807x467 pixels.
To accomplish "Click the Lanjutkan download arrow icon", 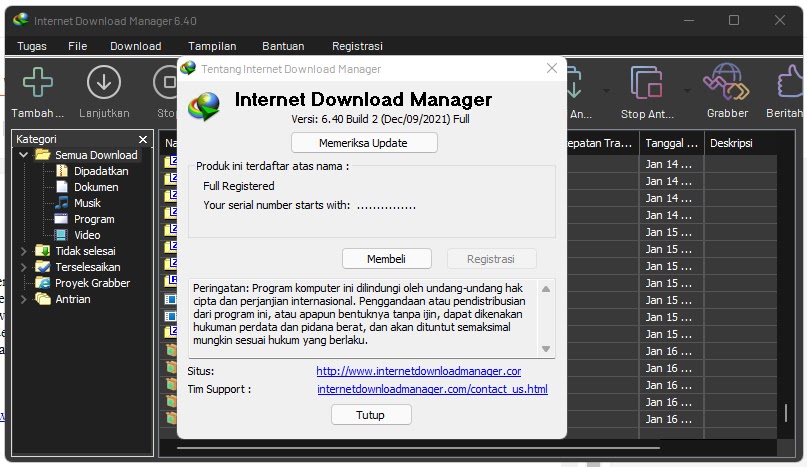I will [104, 82].
